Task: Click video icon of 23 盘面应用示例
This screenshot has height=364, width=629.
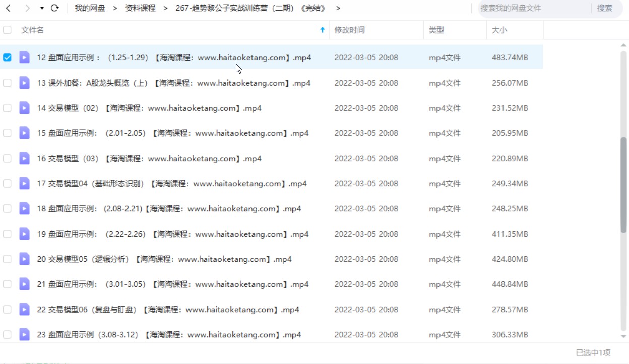Action: (24, 334)
